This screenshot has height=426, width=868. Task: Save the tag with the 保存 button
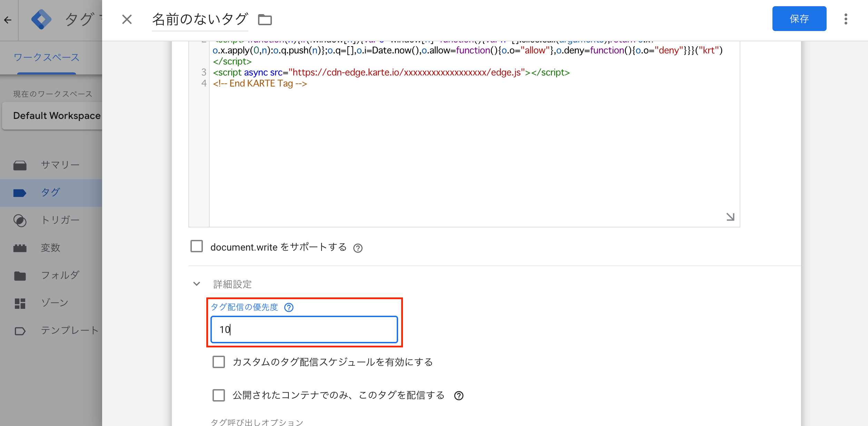(x=799, y=19)
